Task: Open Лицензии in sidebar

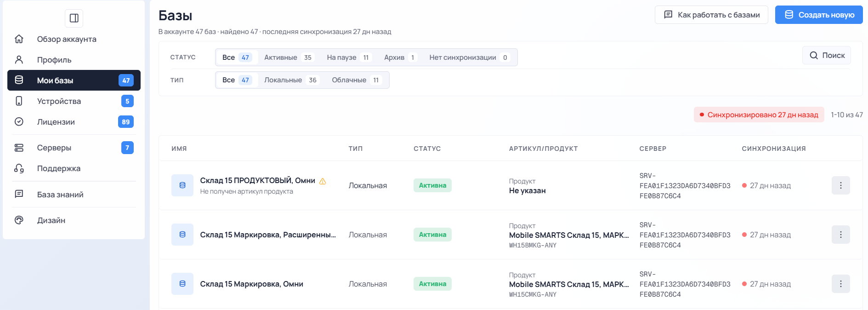Action: pyautogui.click(x=74, y=122)
